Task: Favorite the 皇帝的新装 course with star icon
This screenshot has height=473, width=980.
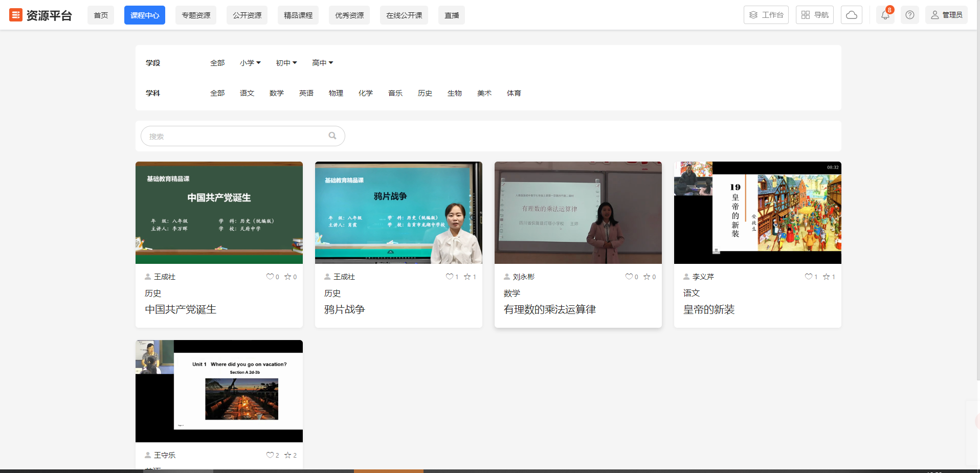Action: tap(826, 277)
